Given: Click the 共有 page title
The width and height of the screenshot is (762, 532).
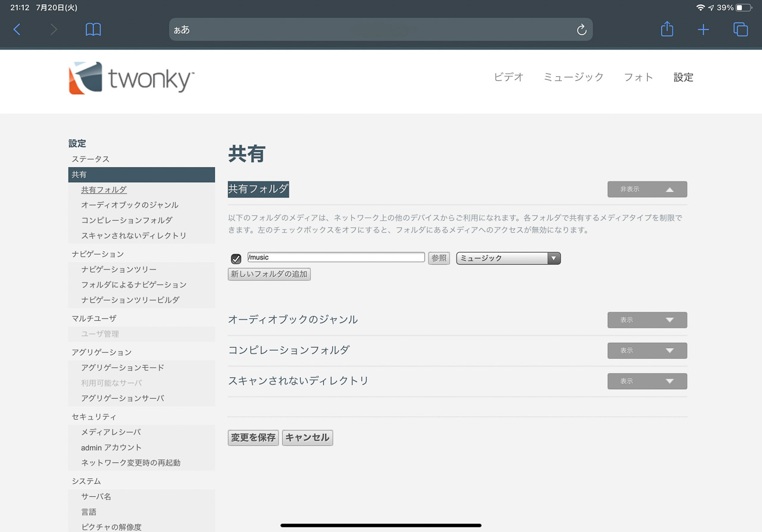Looking at the screenshot, I should (x=246, y=154).
